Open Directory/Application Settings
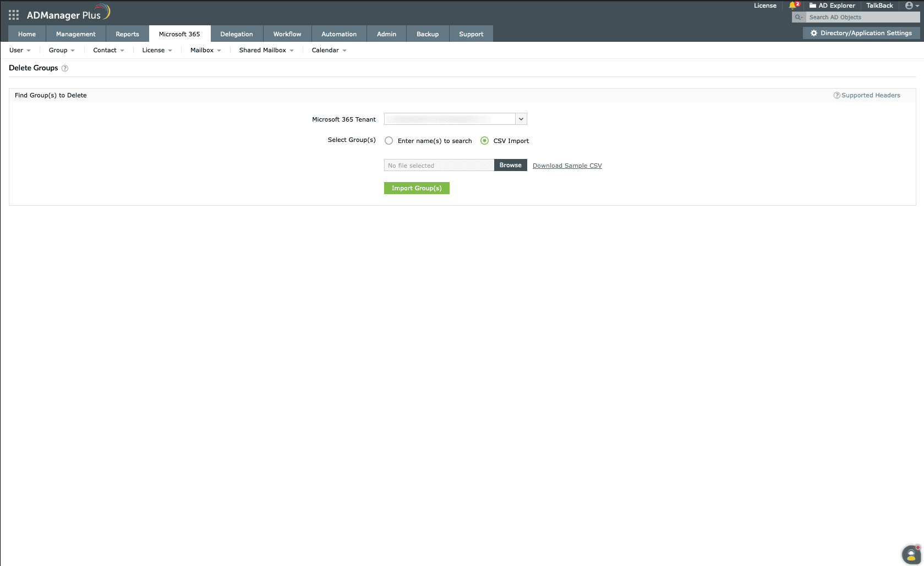The width and height of the screenshot is (924, 566). point(861,34)
